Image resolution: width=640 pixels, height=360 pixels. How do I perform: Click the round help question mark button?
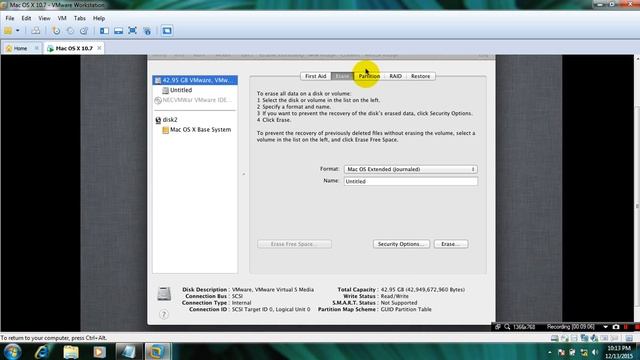(164, 314)
